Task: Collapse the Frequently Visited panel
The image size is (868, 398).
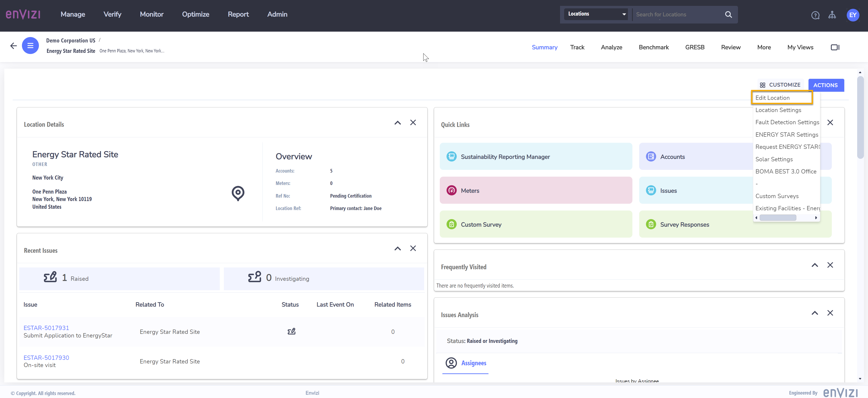Action: tap(815, 265)
